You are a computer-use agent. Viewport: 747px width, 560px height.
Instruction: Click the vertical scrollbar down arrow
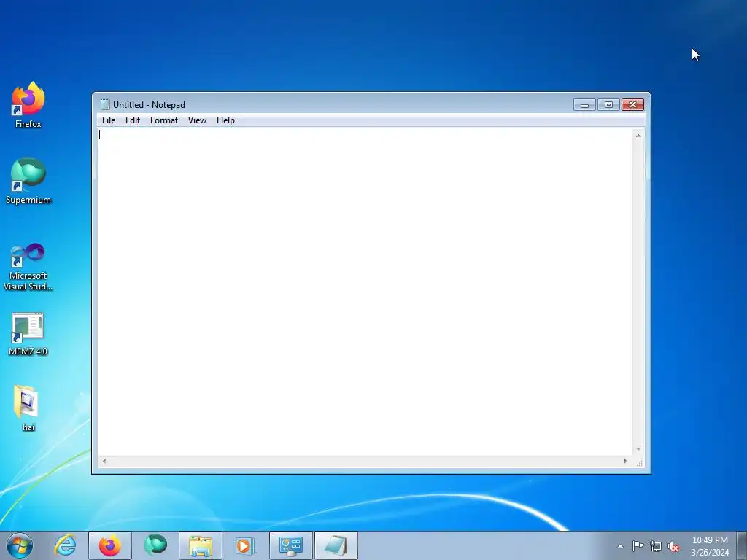pyautogui.click(x=638, y=449)
